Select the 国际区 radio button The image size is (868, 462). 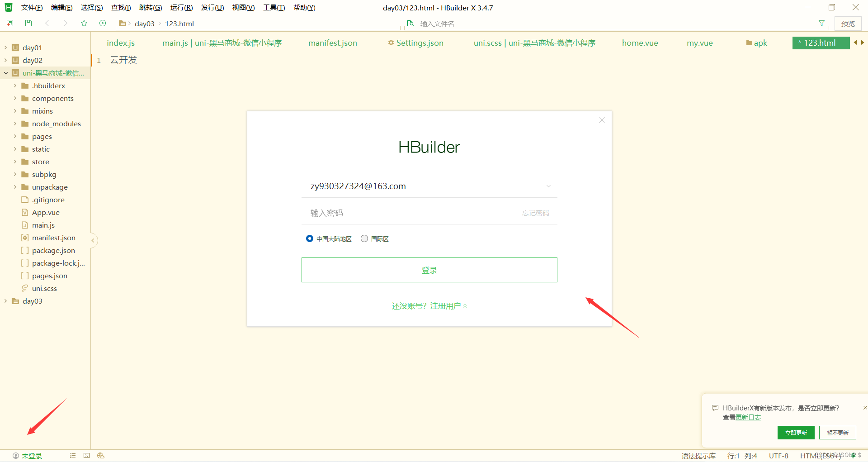pos(364,238)
